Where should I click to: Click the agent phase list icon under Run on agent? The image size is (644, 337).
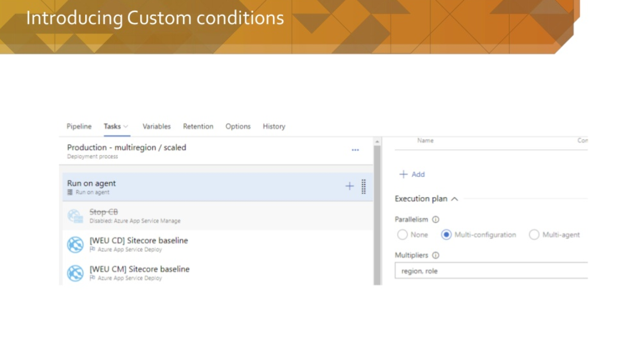(x=70, y=192)
